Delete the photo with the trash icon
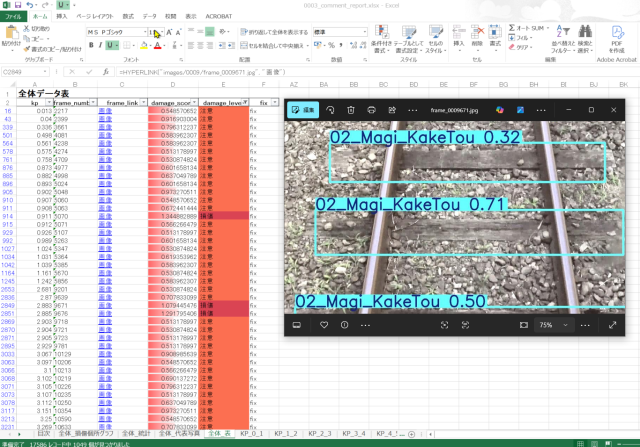This screenshot has height=447, width=640. click(x=350, y=109)
